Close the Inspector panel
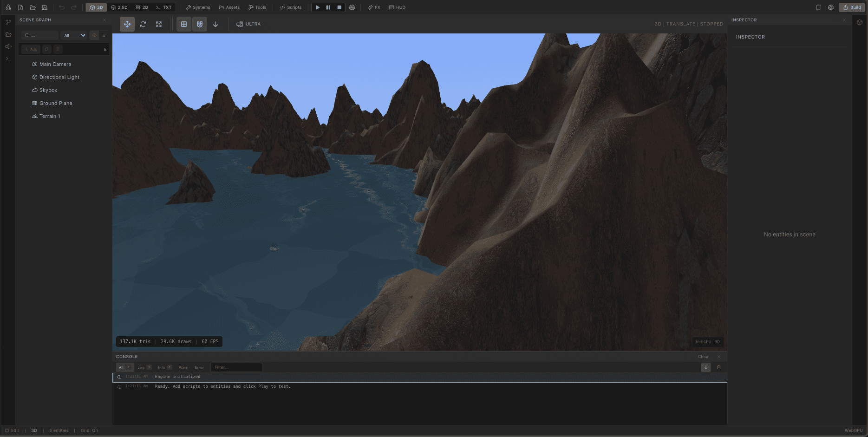Screen dimensions: 868x437 pos(844,20)
